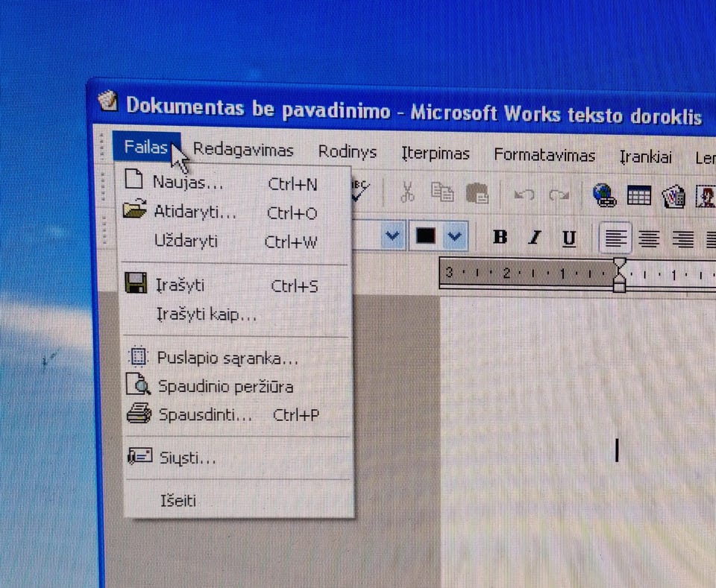This screenshot has width=716, height=588.
Task: Run spell check with ABC checkmark icon
Action: coord(361,191)
